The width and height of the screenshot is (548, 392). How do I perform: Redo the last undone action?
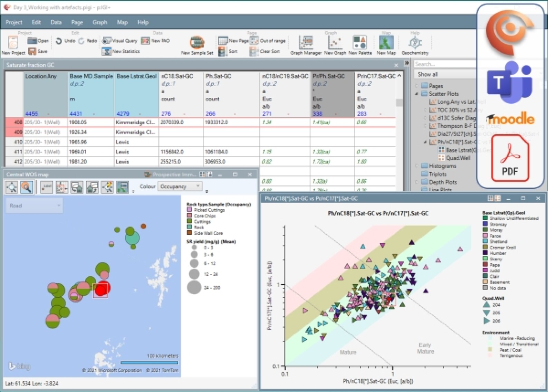81,41
